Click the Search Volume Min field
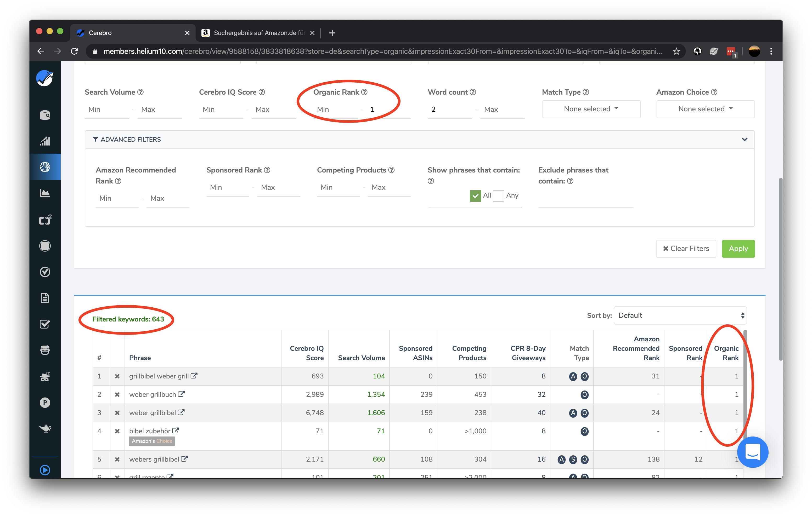The height and width of the screenshot is (517, 812). coord(106,110)
